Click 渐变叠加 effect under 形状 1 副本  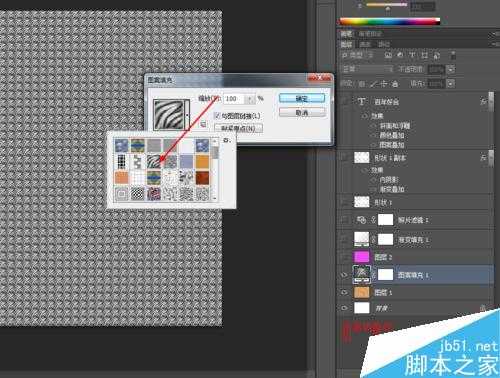(392, 189)
